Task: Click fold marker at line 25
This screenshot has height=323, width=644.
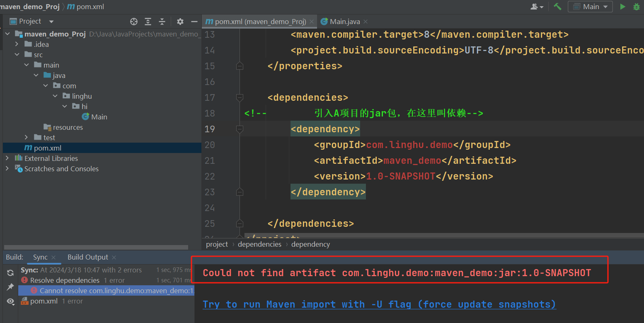Action: [239, 223]
